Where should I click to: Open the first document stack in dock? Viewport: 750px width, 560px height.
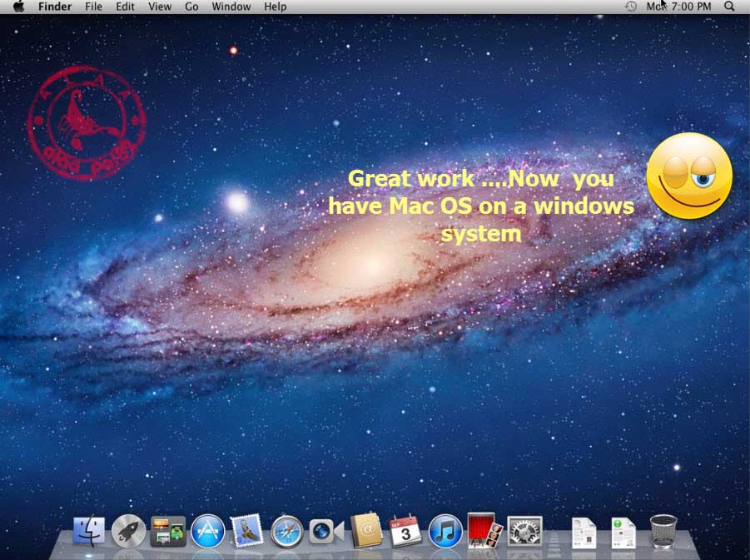584,533
